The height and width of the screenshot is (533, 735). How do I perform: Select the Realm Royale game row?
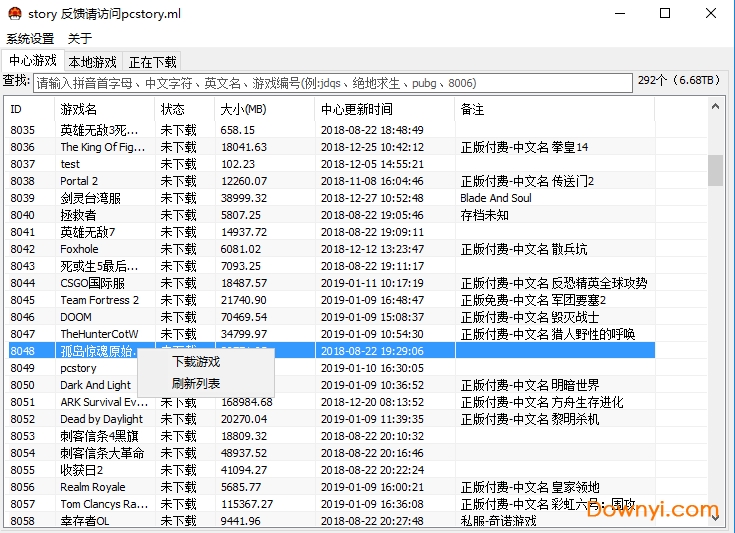pyautogui.click(x=331, y=487)
